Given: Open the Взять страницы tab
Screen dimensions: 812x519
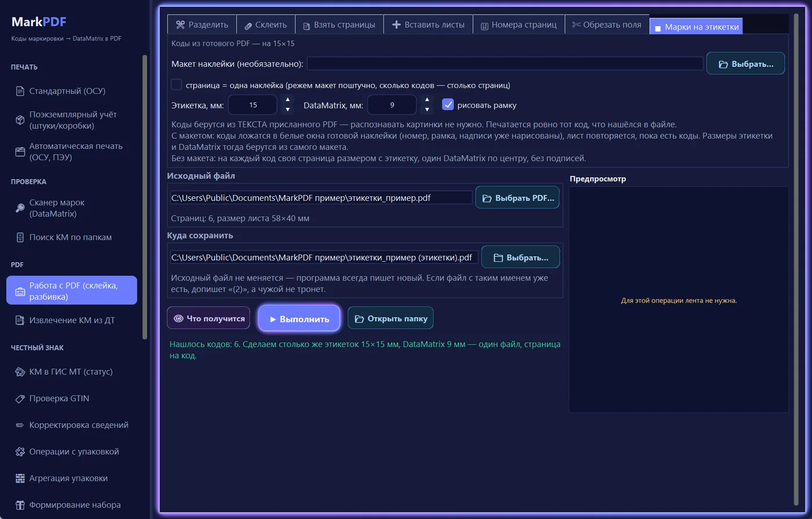Looking at the screenshot, I should coord(339,25).
